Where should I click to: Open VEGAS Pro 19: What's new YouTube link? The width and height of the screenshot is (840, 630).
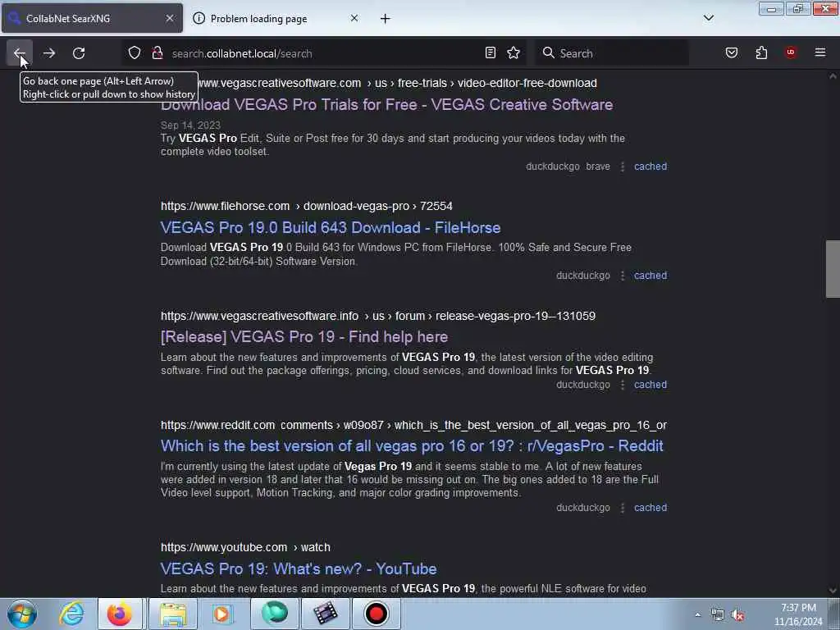click(299, 569)
